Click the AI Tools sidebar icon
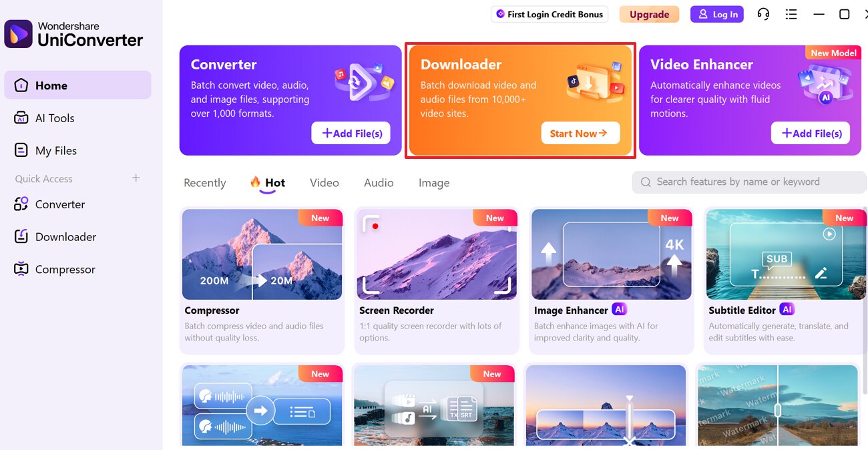The width and height of the screenshot is (868, 450). (21, 118)
